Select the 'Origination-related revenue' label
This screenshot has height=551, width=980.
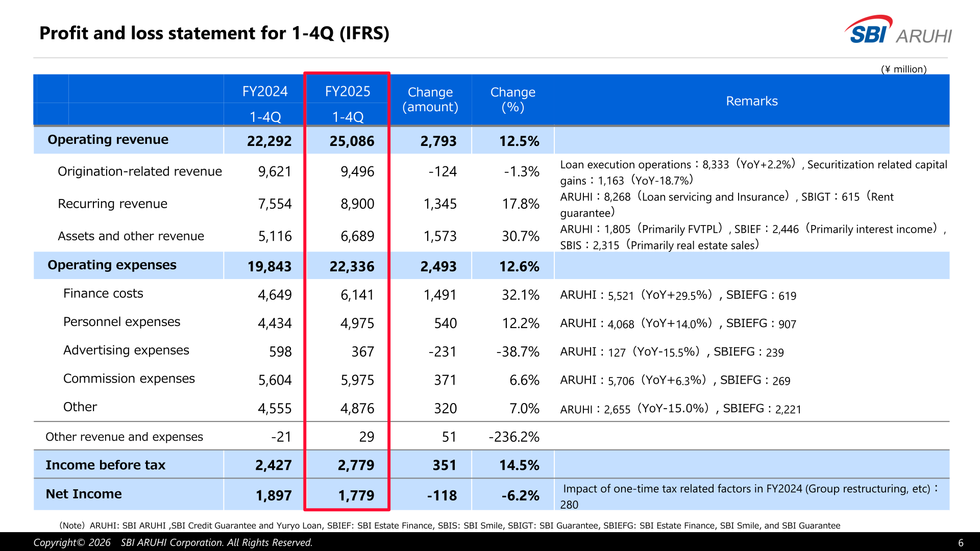coord(140,171)
